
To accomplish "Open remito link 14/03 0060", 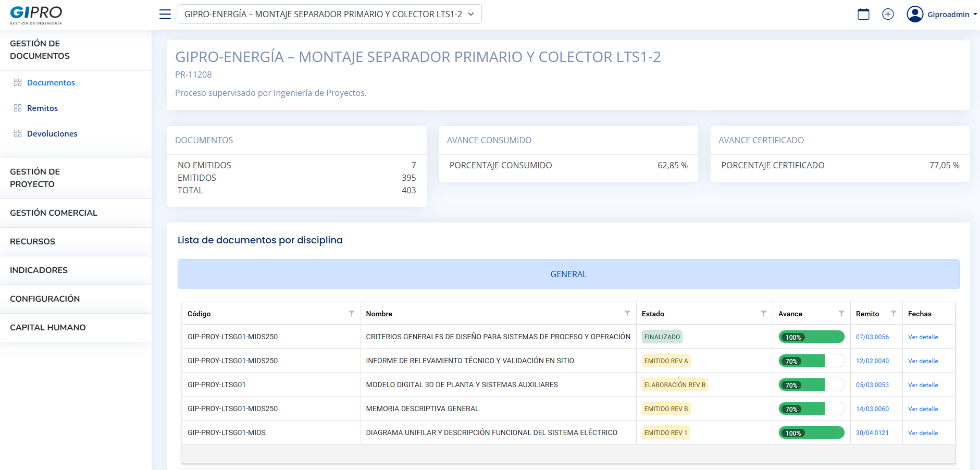I will pyautogui.click(x=872, y=409).
